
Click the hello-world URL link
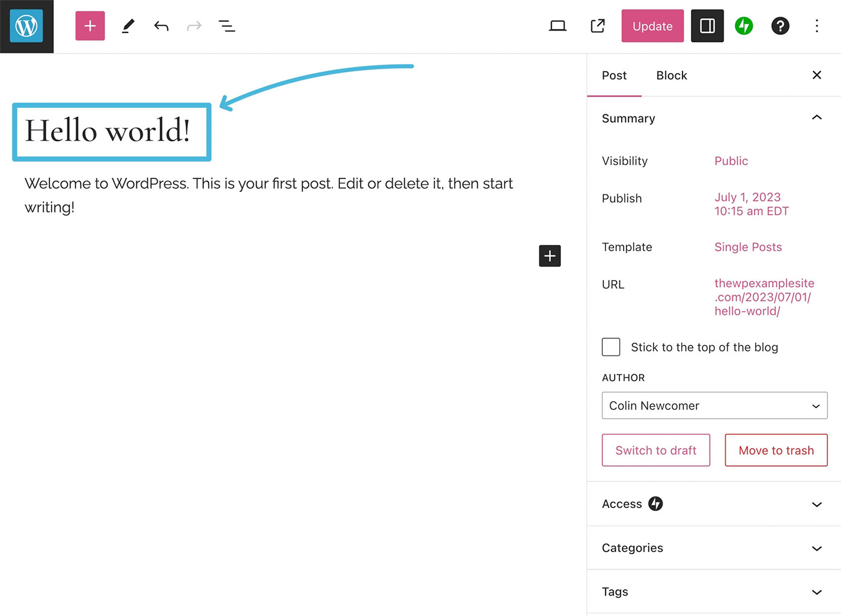[764, 297]
